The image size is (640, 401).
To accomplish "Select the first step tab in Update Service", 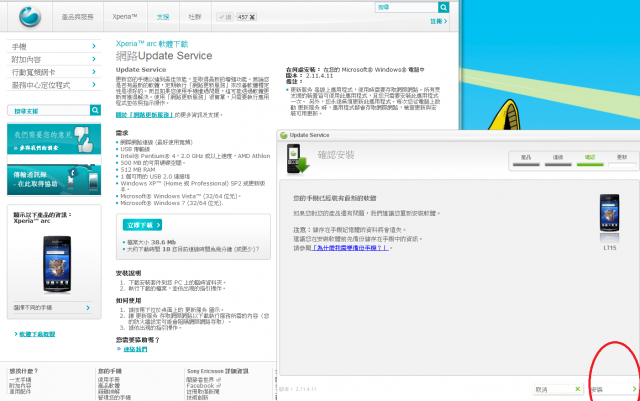I will [526, 160].
